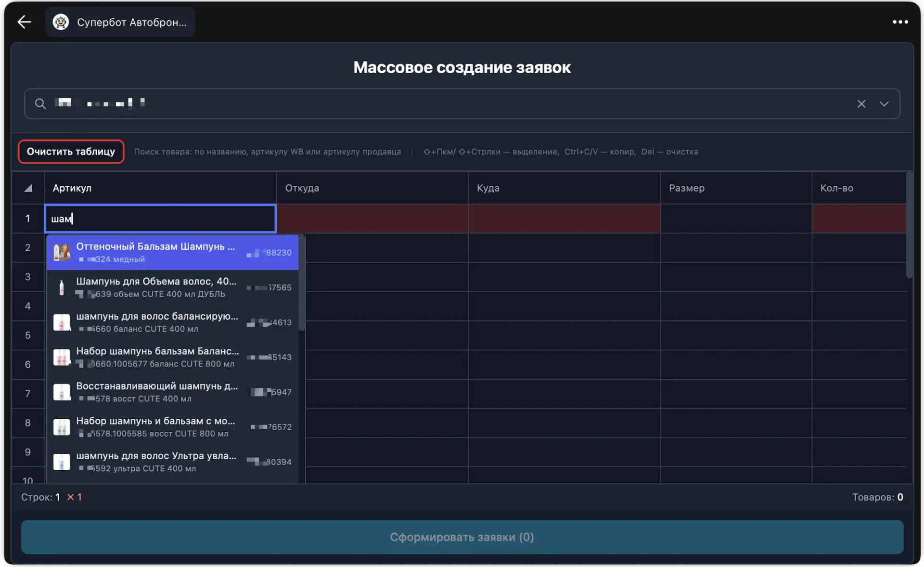
Task: Click the magnifier search icon
Action: pyautogui.click(x=40, y=103)
